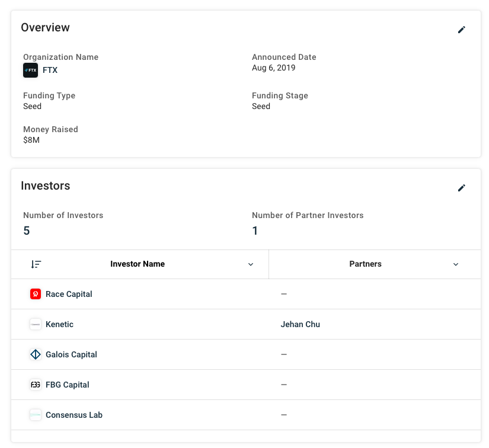Click the Consensus Lab logo icon
Screen dimensions: 489x448
(x=36, y=415)
